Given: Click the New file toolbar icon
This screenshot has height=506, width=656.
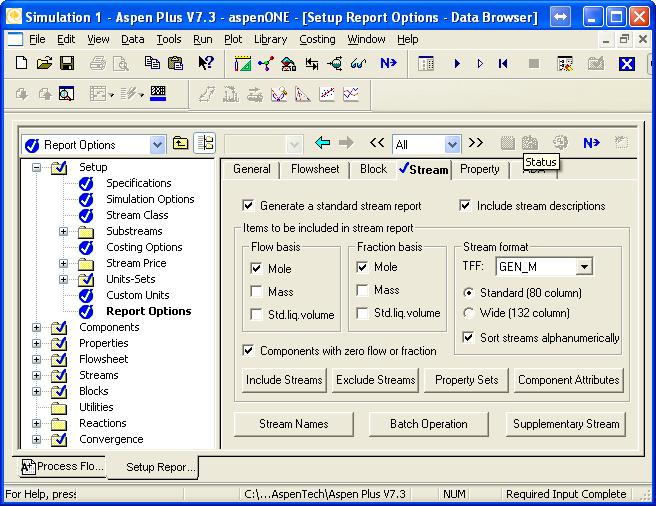Looking at the screenshot, I should (21, 63).
